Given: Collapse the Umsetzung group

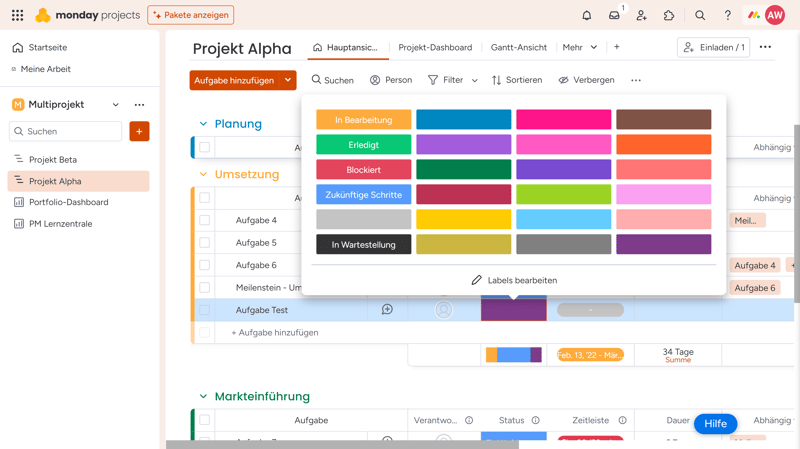Looking at the screenshot, I should [x=203, y=174].
